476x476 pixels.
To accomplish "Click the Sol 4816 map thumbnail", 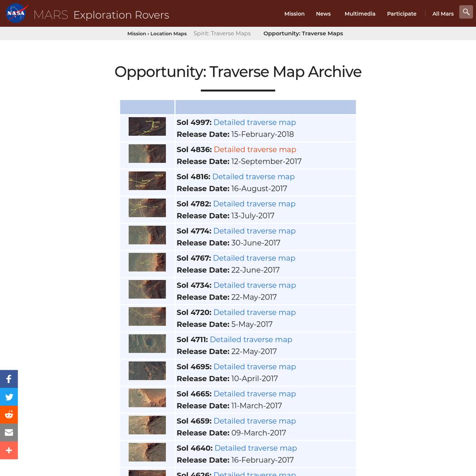I will tap(147, 180).
